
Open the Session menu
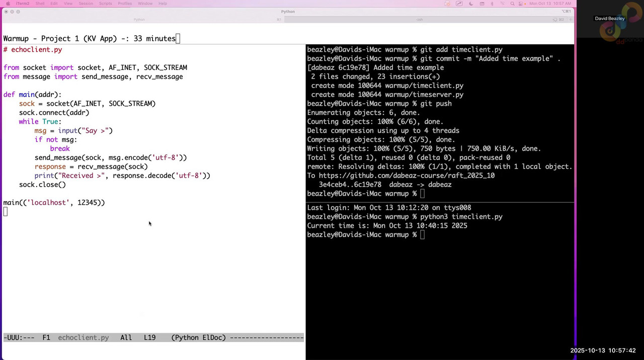[86, 4]
